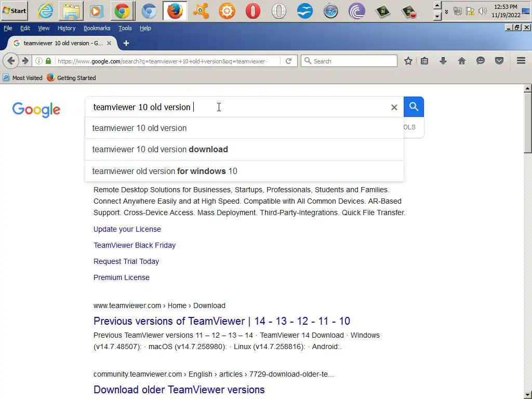Launch Windows Media Player from the taskbar

96,11
